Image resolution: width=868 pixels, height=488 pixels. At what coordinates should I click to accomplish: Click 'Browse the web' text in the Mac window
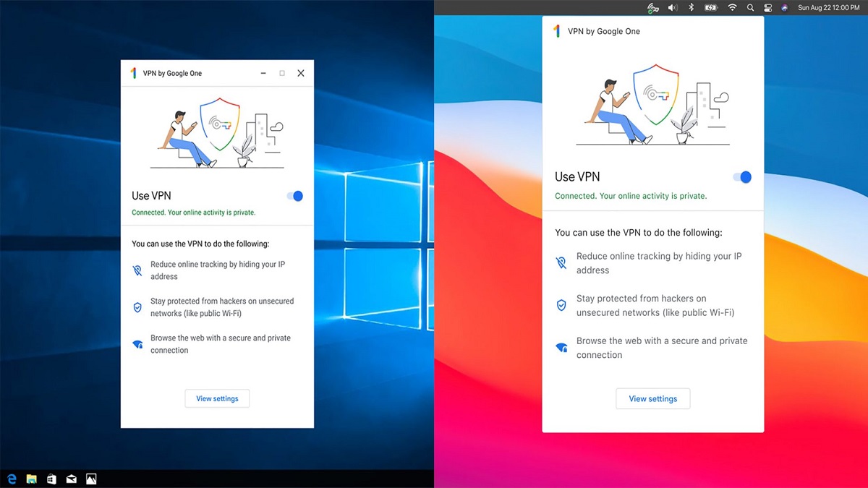point(662,348)
